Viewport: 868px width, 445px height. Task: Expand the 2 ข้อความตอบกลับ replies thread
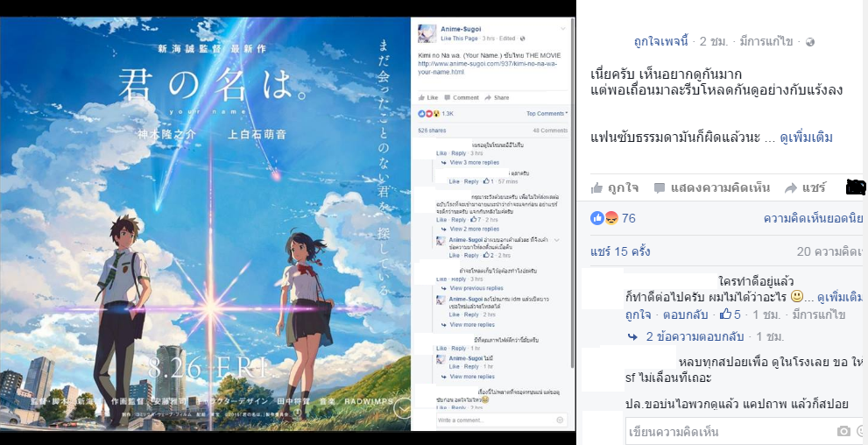pyautogui.click(x=695, y=336)
